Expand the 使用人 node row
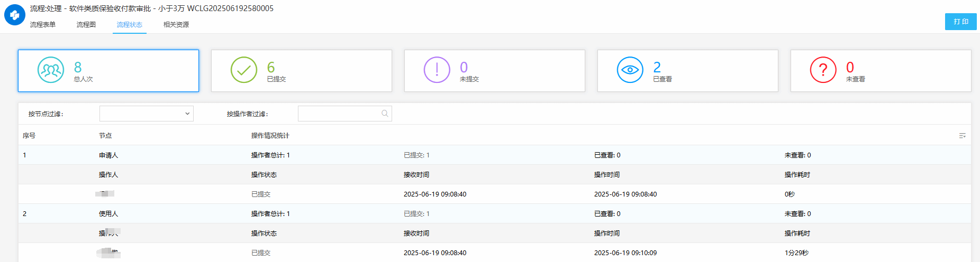980x262 pixels. (108, 214)
